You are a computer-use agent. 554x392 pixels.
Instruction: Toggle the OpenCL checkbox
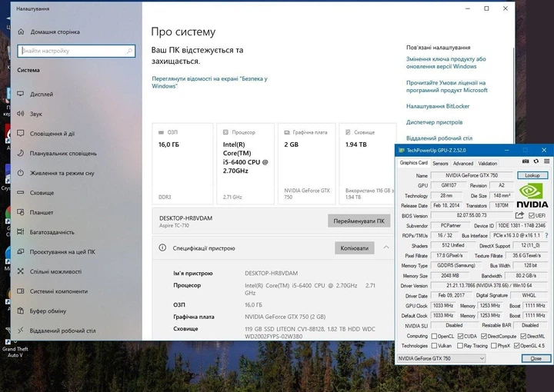pos(434,336)
